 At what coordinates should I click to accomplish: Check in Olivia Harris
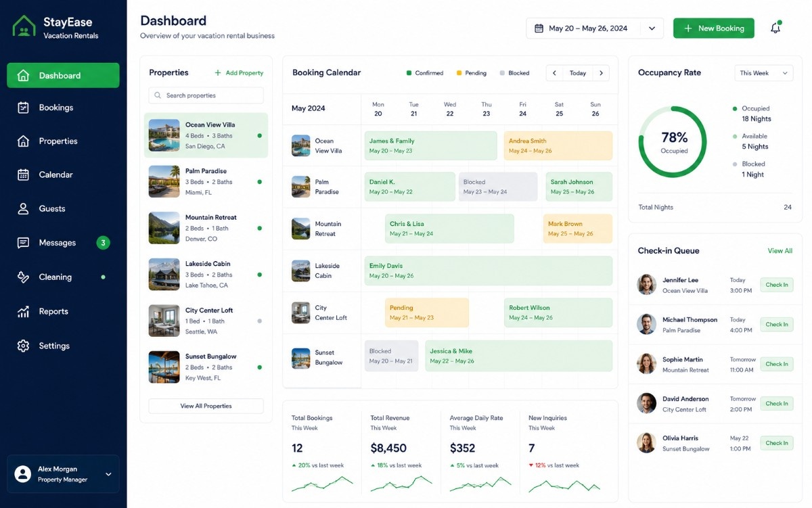click(776, 443)
